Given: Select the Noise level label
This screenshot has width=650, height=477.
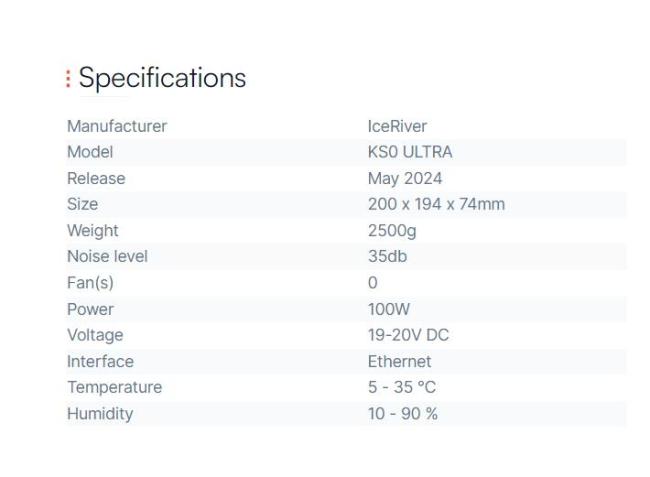Looking at the screenshot, I should point(107,257).
